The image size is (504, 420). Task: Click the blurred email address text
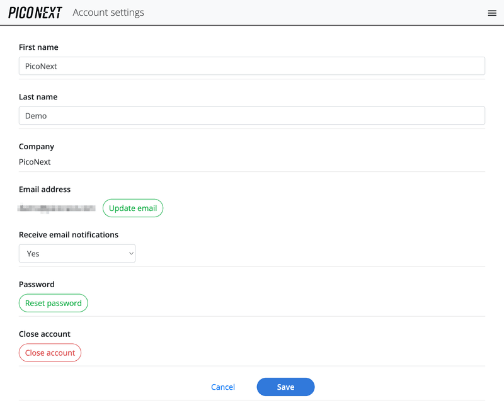57,208
